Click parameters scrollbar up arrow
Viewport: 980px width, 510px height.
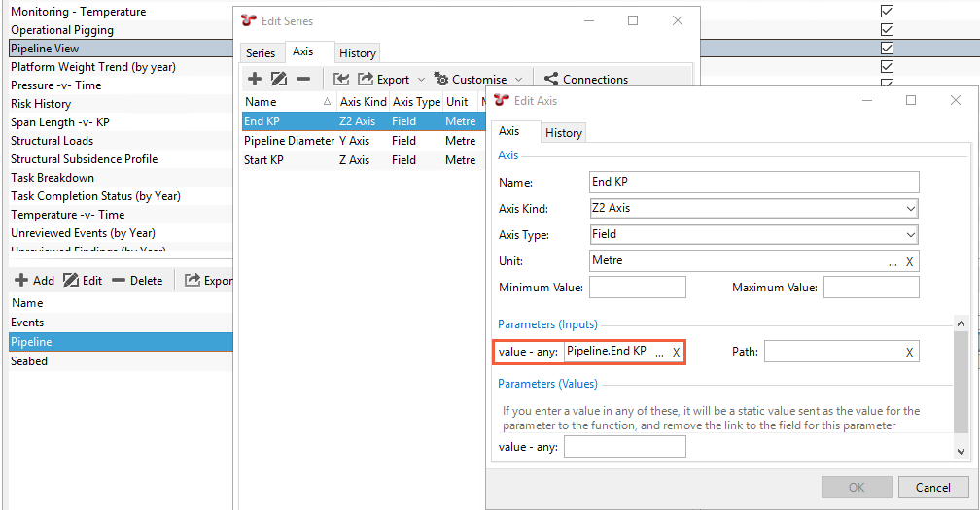[x=962, y=323]
